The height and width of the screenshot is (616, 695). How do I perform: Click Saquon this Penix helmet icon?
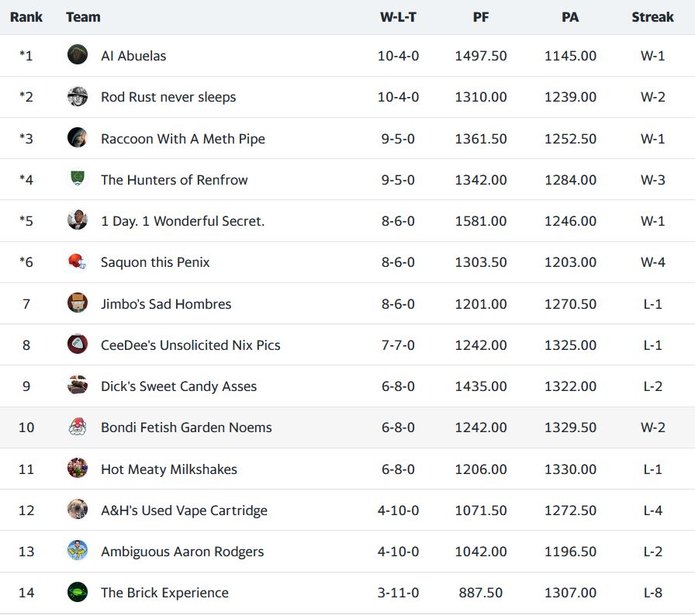click(78, 262)
